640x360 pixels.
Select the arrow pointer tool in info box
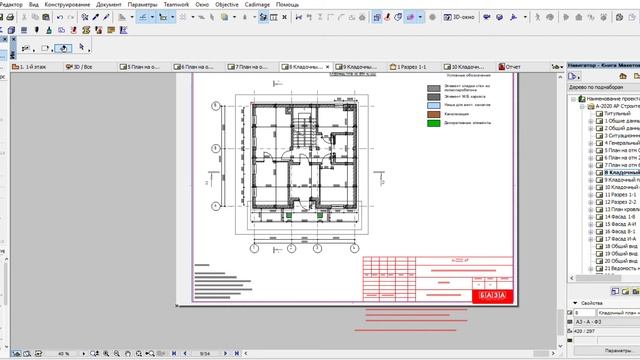(x=82, y=48)
